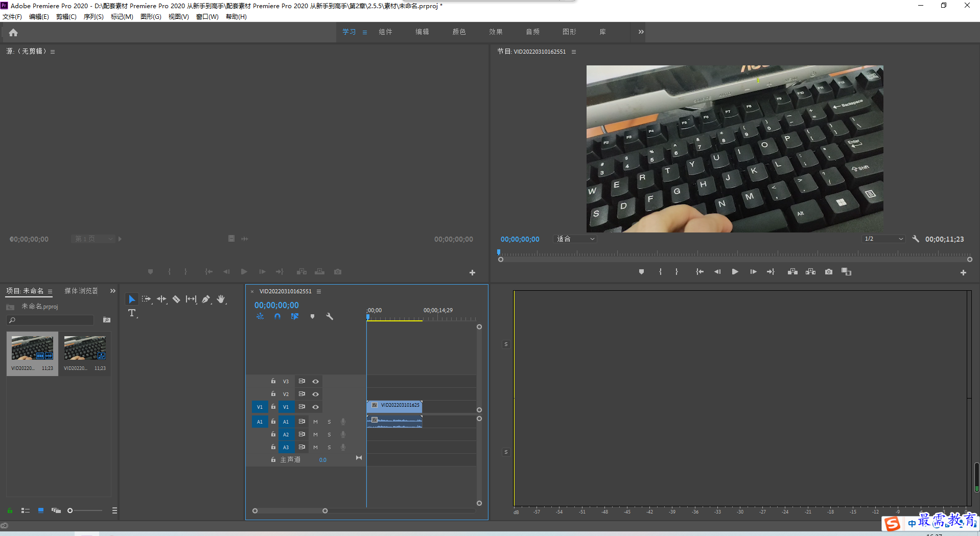
Task: Select the Track Select Forward tool
Action: 147,299
